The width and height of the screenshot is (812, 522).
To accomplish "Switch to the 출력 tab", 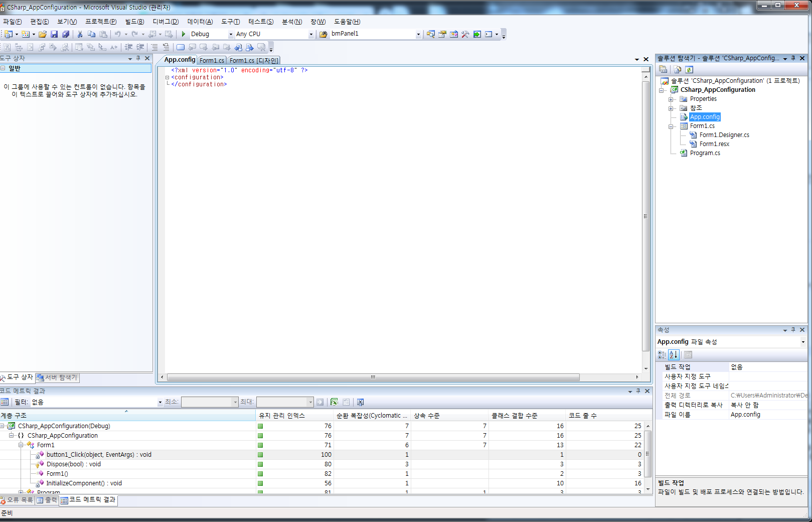I will pos(47,500).
